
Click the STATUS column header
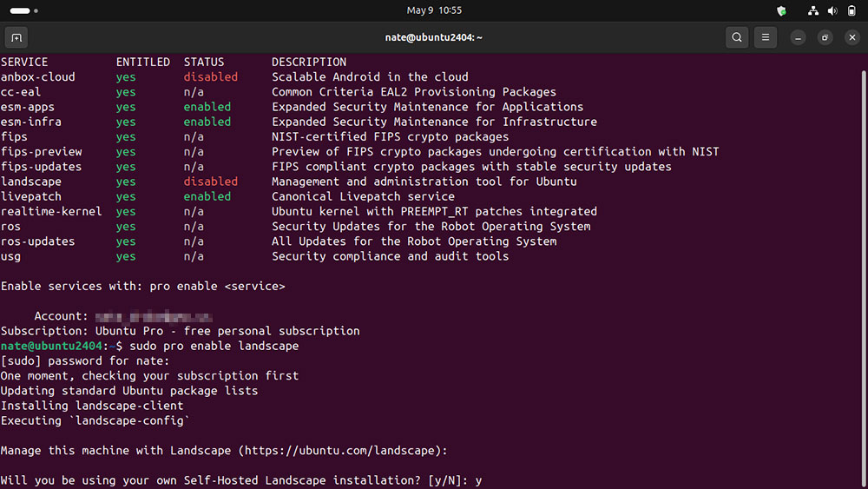pyautogui.click(x=204, y=62)
